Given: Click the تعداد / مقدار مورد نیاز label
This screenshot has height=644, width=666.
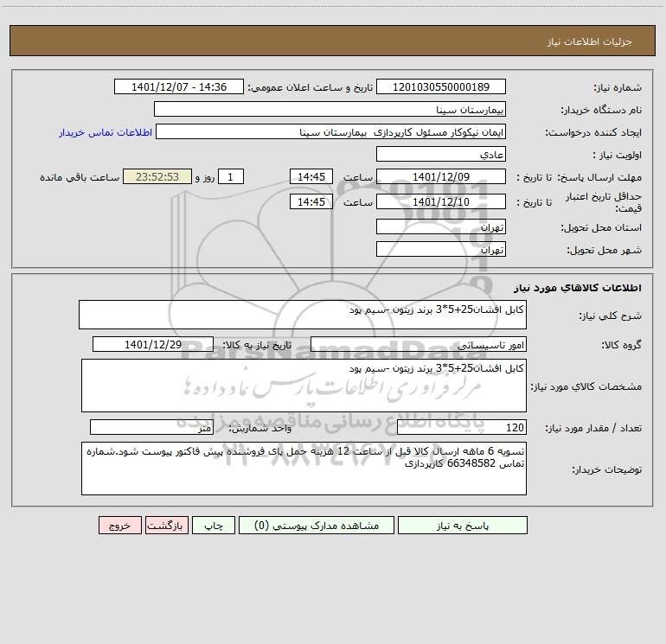Looking at the screenshot, I should 593,429.
